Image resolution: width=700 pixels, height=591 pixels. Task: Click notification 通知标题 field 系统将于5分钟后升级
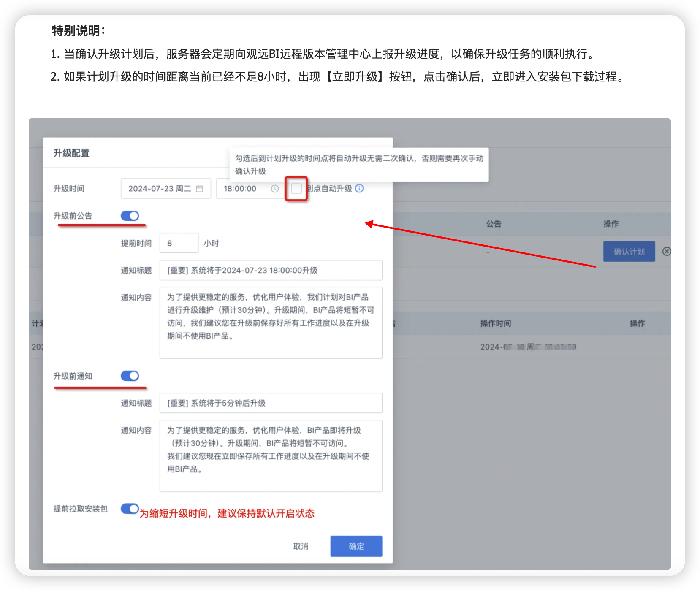271,403
